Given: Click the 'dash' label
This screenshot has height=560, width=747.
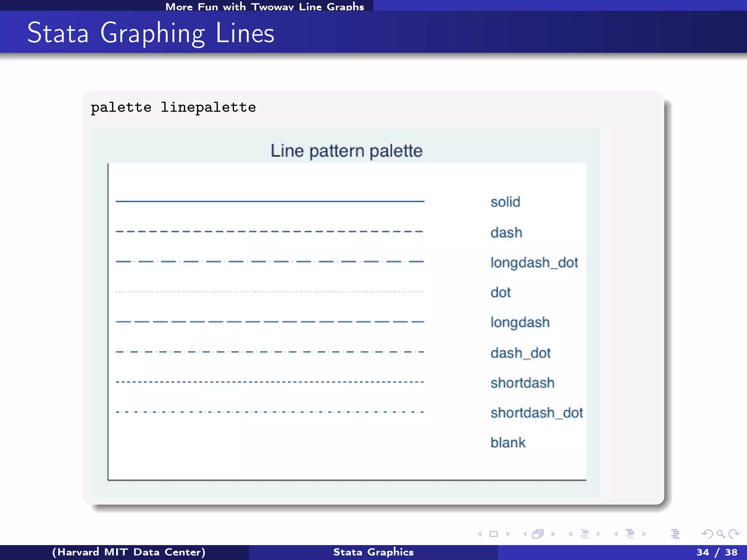Looking at the screenshot, I should pyautogui.click(x=506, y=233).
